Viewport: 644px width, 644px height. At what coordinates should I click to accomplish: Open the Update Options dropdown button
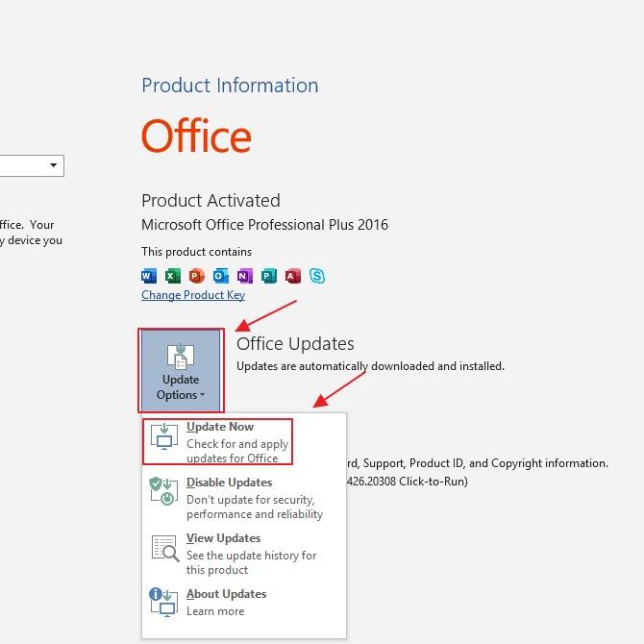(x=181, y=370)
